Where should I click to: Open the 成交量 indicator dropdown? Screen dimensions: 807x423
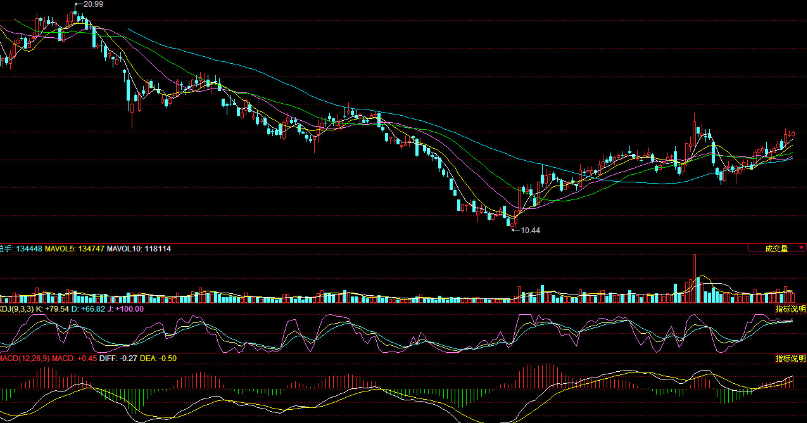(x=776, y=249)
